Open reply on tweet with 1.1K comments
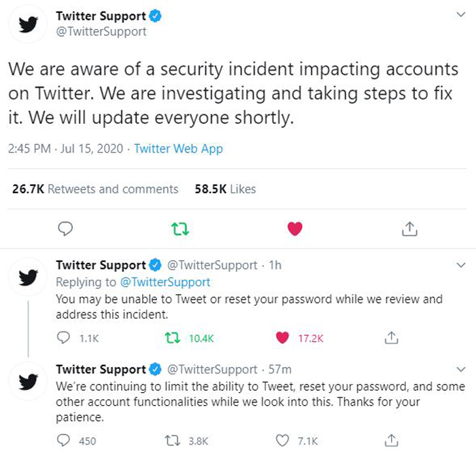 click(x=63, y=338)
